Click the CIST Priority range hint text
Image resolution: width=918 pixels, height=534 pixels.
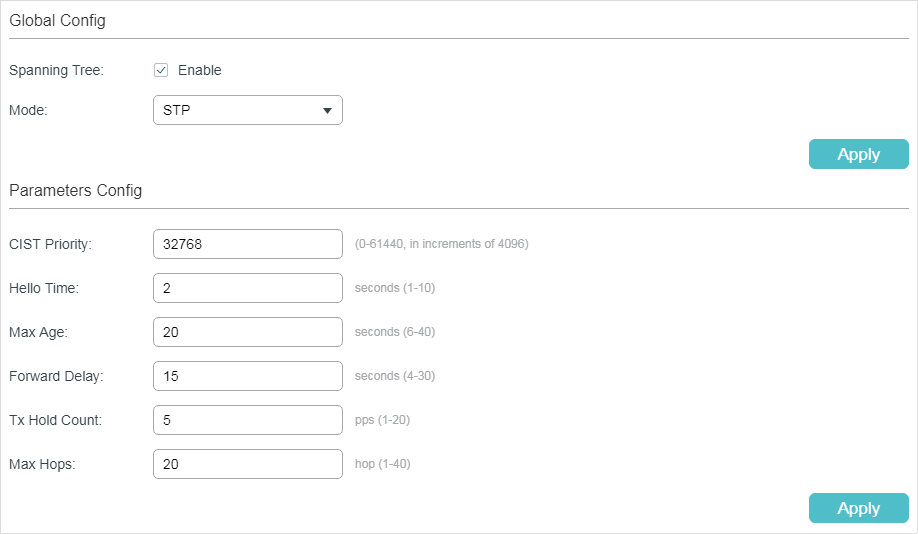coord(441,244)
